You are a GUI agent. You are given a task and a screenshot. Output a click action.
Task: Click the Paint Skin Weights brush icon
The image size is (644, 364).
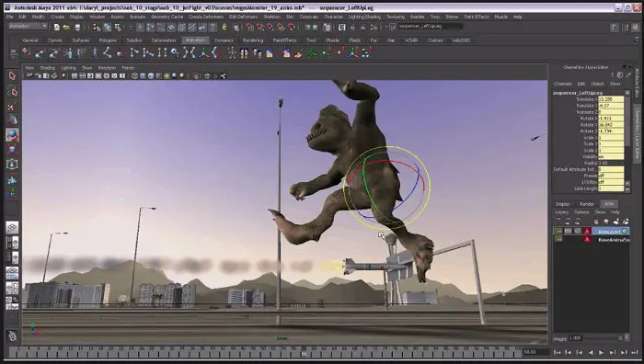tap(299, 52)
